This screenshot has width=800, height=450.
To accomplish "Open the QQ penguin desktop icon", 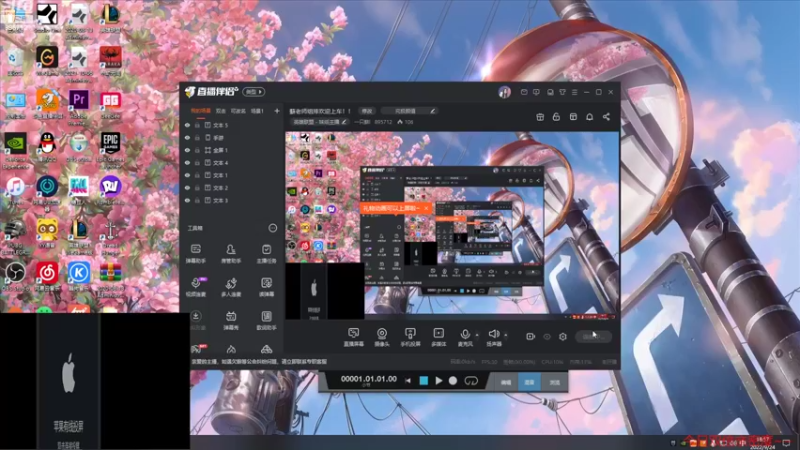I will point(47,147).
